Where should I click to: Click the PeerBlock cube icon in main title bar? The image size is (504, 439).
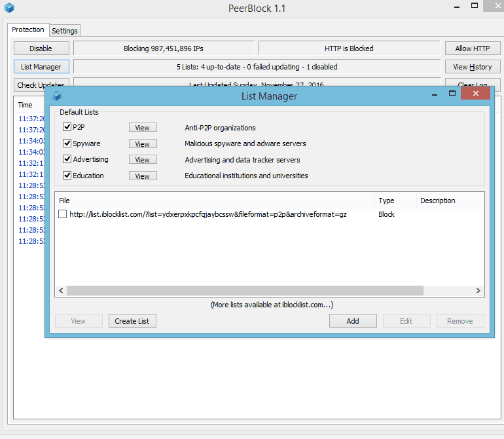click(x=9, y=8)
